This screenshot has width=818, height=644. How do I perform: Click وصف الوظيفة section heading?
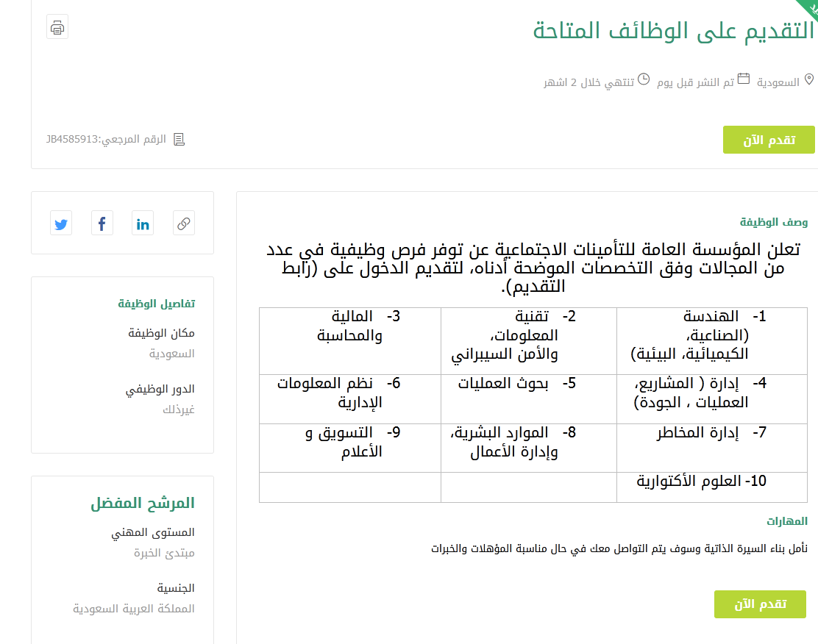pyautogui.click(x=774, y=222)
